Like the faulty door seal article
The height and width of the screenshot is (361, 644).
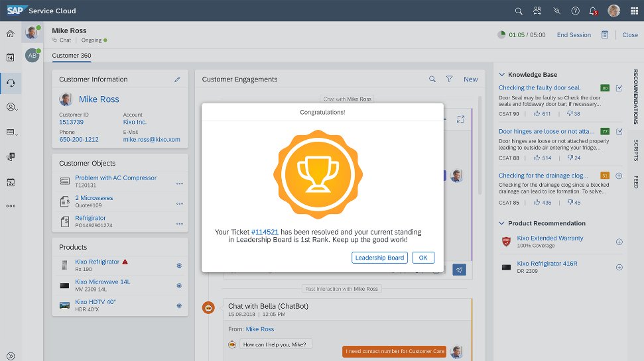coord(537,114)
